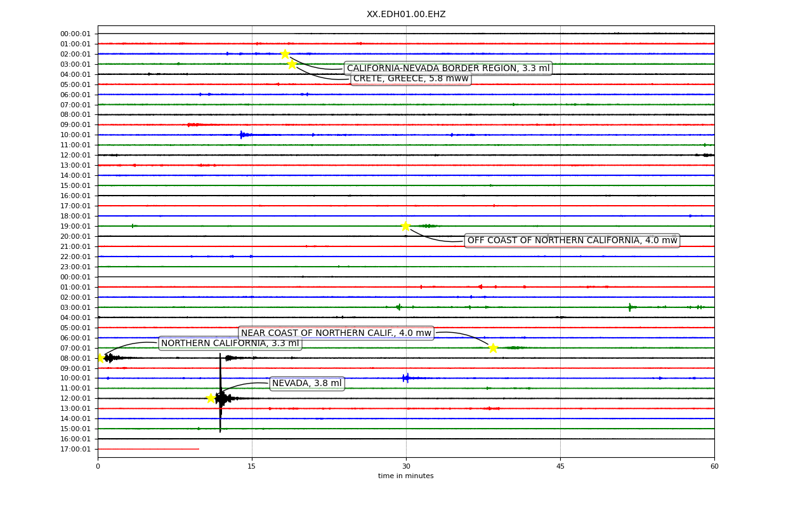The height and width of the screenshot is (508, 812).
Task: Click the NORTHERN CALIFORNIA, 3.3 ml label
Action: coord(230,343)
